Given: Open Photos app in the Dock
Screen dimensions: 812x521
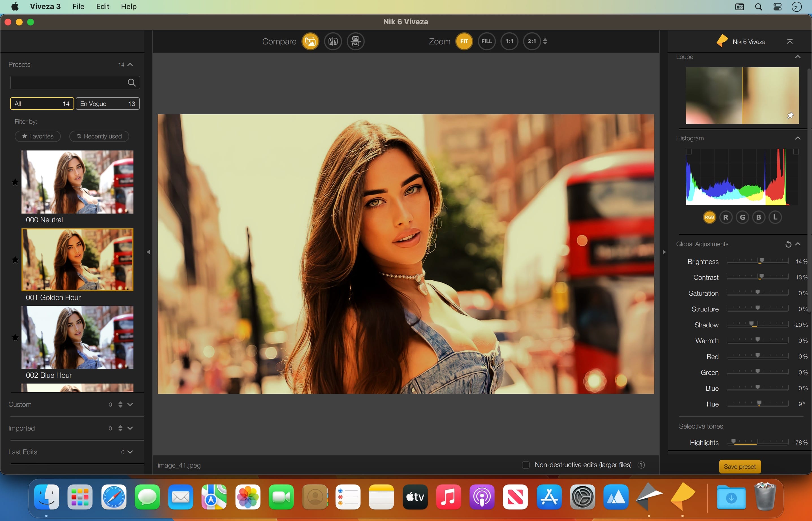Looking at the screenshot, I should click(248, 497).
